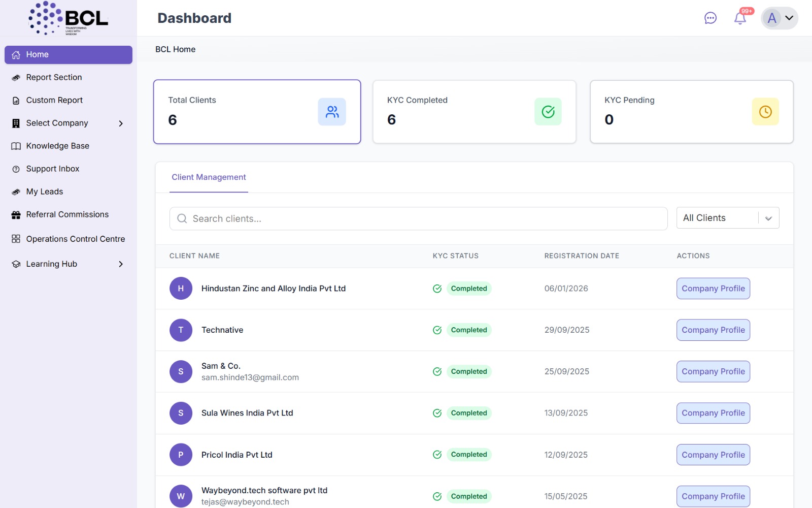The width and height of the screenshot is (812, 508).
Task: Open Company Profile for Sam & Co.
Action: click(713, 372)
